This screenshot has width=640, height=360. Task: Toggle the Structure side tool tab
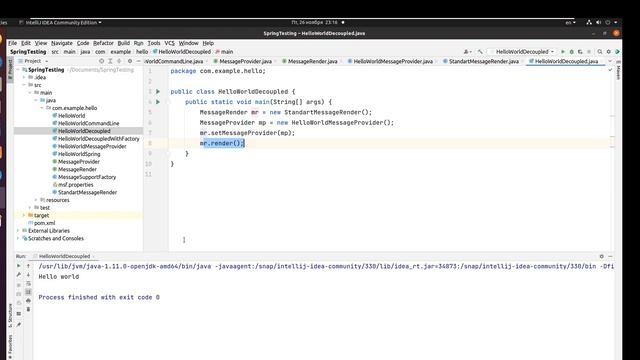click(10, 315)
